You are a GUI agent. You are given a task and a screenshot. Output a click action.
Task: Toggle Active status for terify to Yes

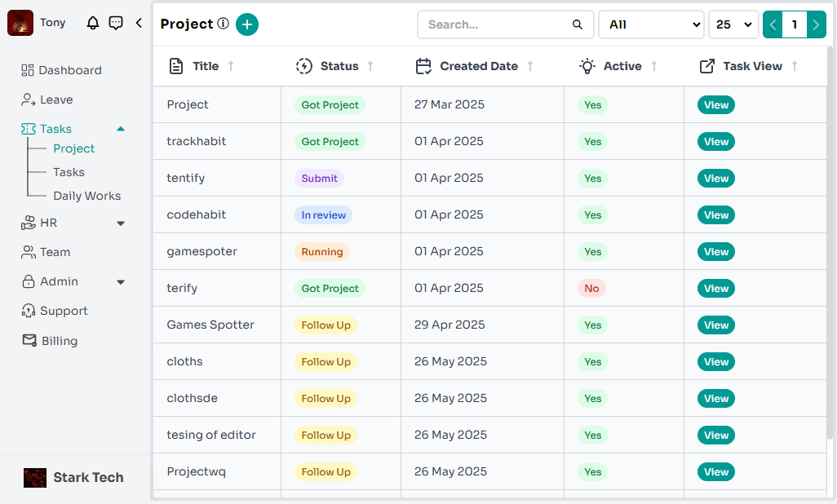pos(591,288)
